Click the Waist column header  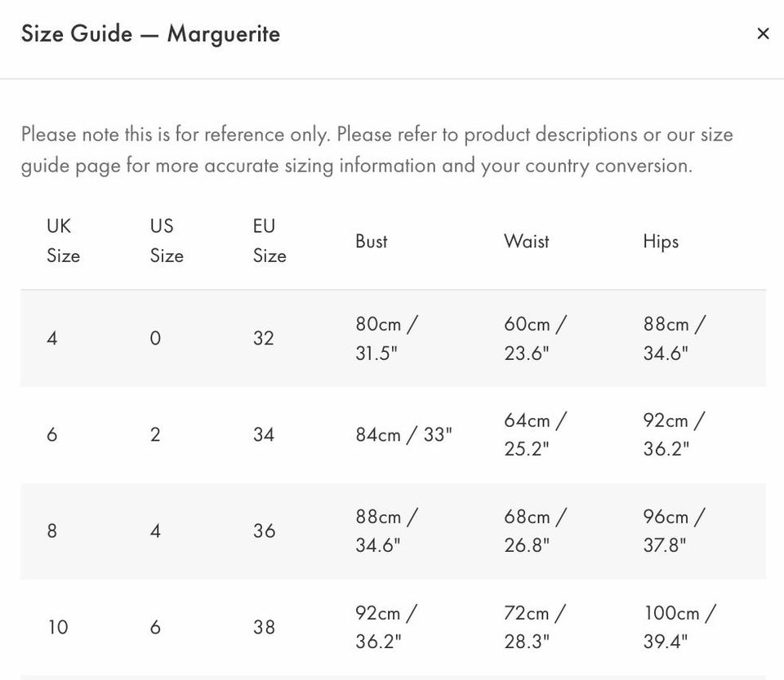[527, 242]
